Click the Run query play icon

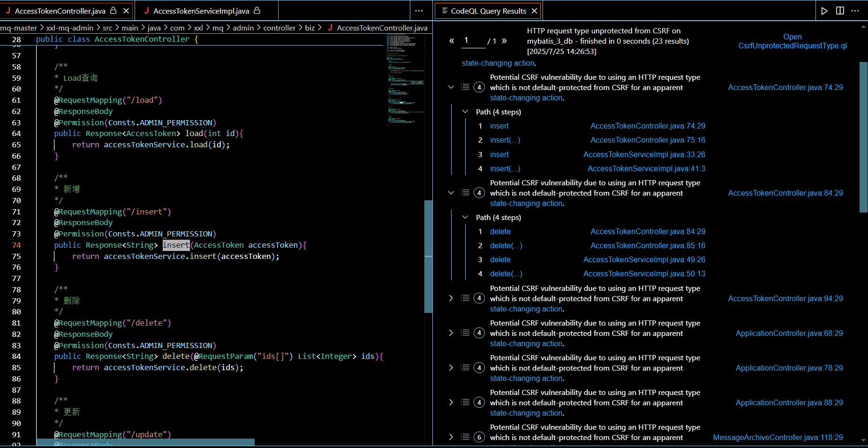(824, 11)
